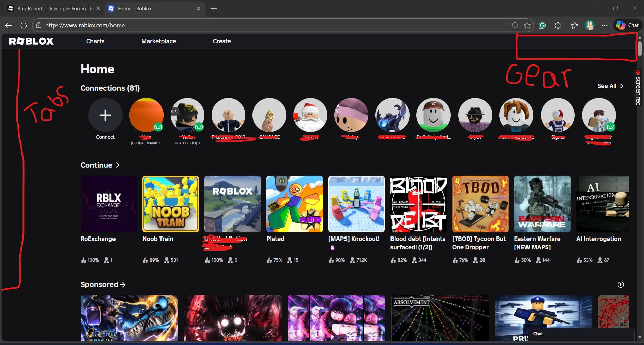This screenshot has height=345, width=644.
Task: Open the Copilot Chat button in the toolbar
Action: tap(628, 25)
